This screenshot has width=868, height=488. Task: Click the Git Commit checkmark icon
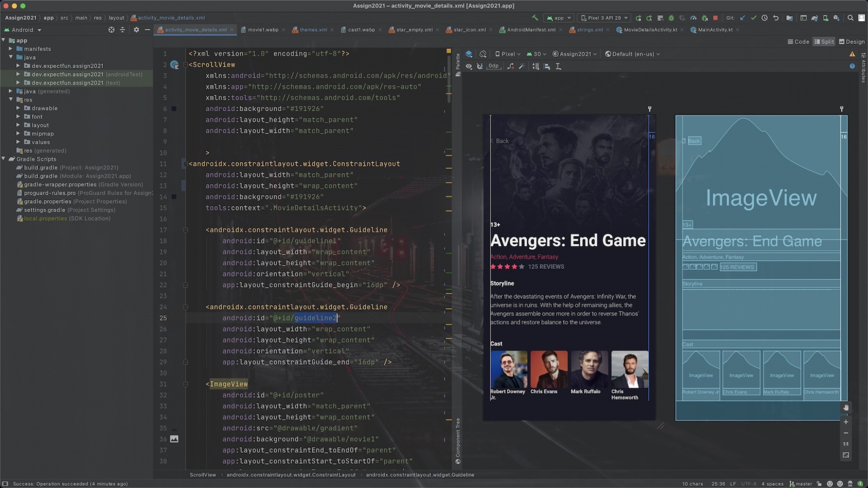pyautogui.click(x=754, y=18)
